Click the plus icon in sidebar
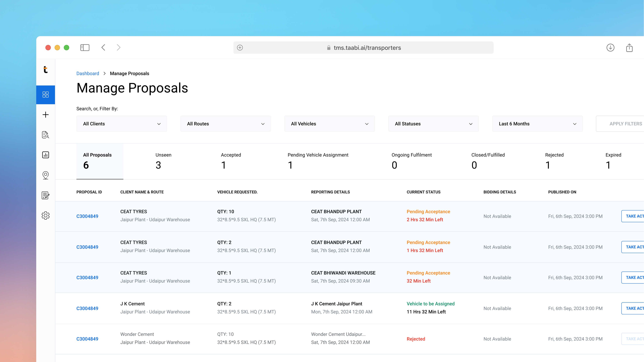Viewport: 644px width, 362px height. [46, 115]
